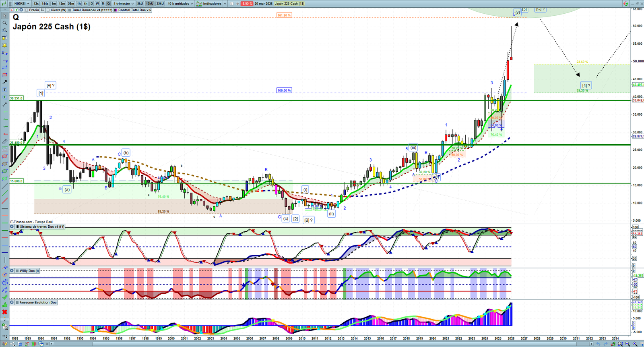Switch to W weekly timeframe
The image size is (644, 347).
click(x=97, y=4)
